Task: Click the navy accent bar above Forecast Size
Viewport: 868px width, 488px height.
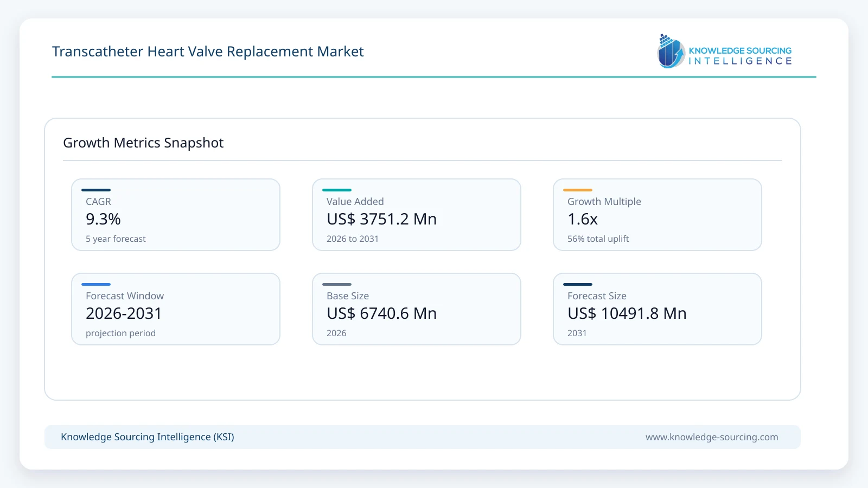Action: pyautogui.click(x=578, y=284)
